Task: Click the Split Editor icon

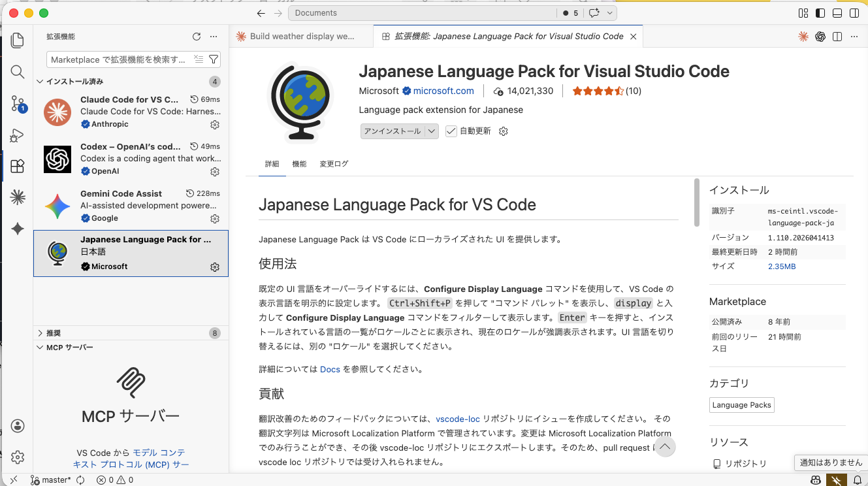Action: coord(837,37)
